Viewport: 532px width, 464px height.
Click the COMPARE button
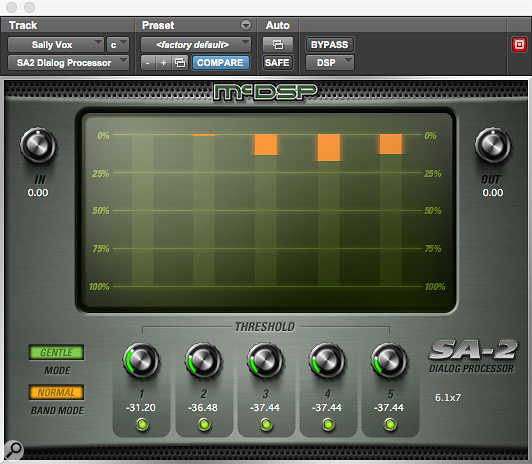pos(221,63)
